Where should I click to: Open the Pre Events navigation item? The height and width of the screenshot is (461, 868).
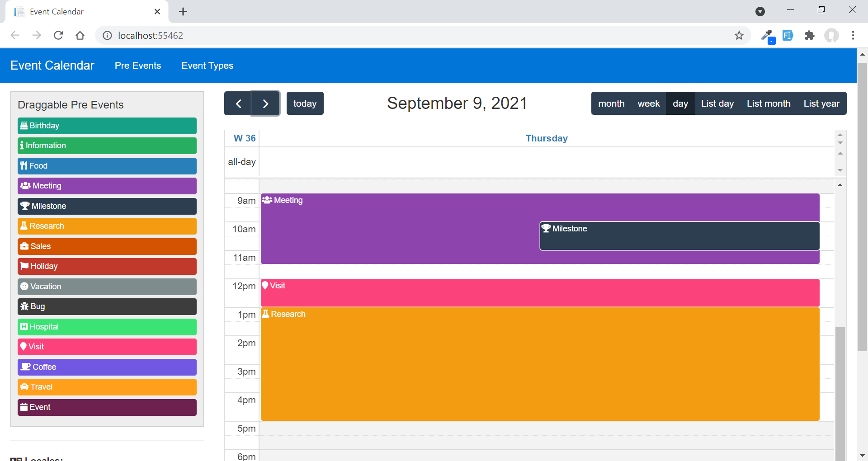point(138,66)
